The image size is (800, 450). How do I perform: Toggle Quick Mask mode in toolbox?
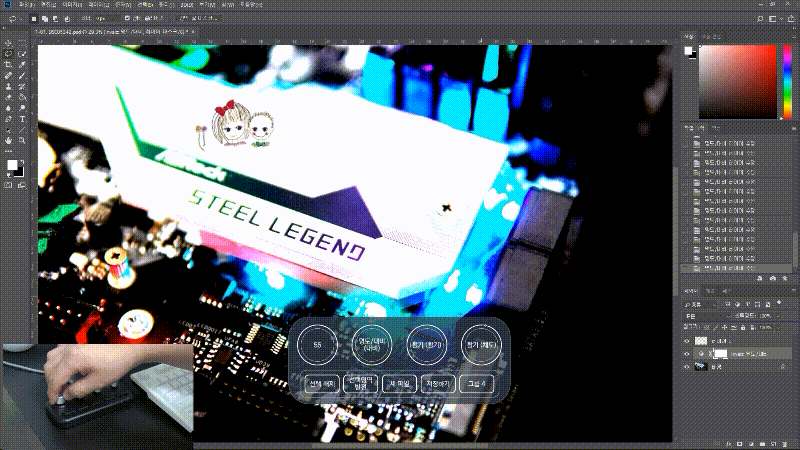point(8,185)
